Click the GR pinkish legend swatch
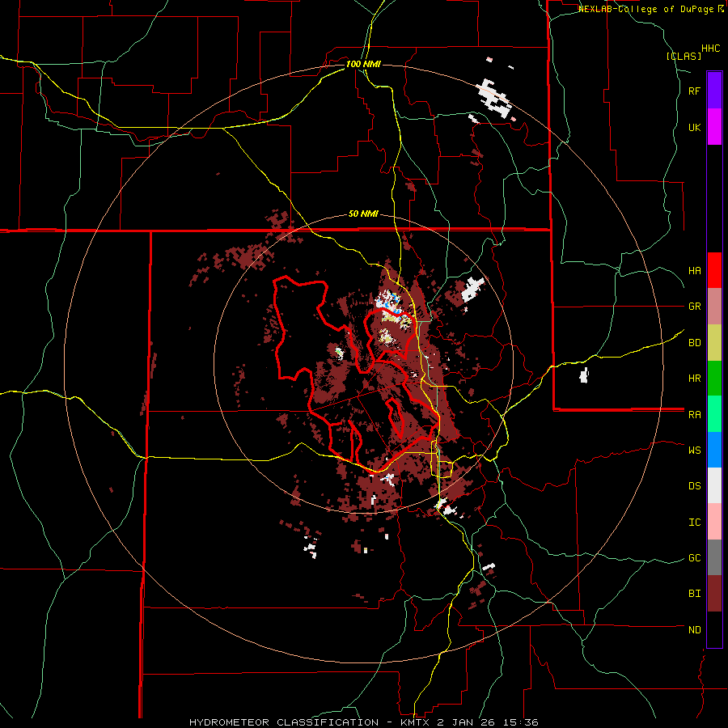The height and width of the screenshot is (728, 728). tap(714, 307)
